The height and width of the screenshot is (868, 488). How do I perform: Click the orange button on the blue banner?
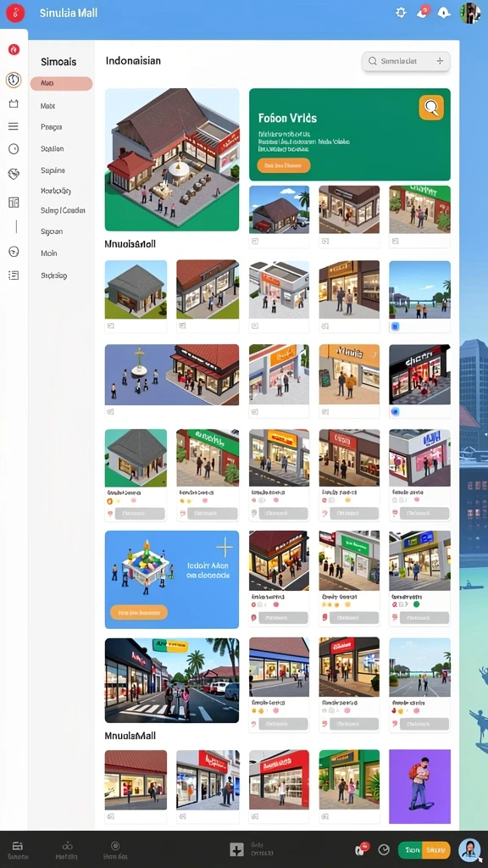[x=139, y=613]
